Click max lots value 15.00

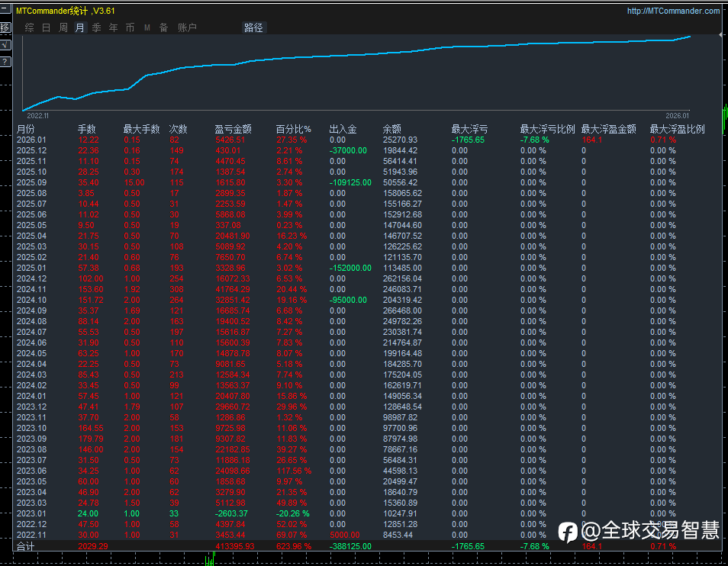[134, 182]
